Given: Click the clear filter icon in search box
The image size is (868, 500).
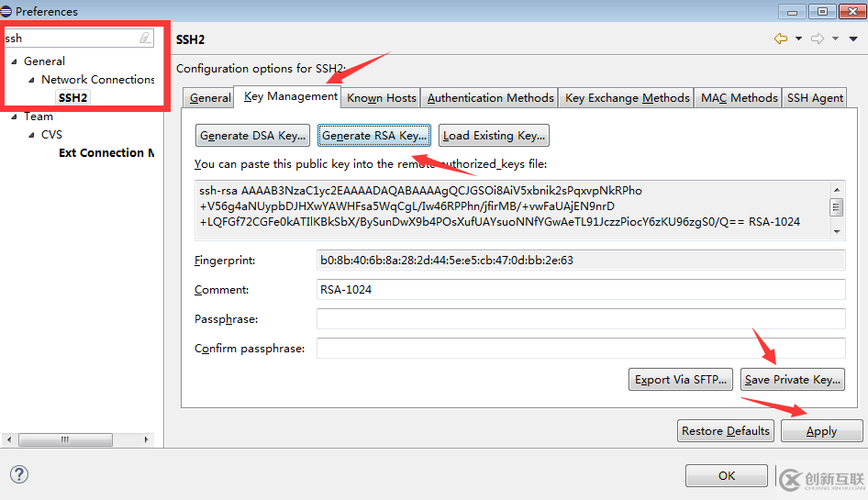Looking at the screenshot, I should 144,39.
